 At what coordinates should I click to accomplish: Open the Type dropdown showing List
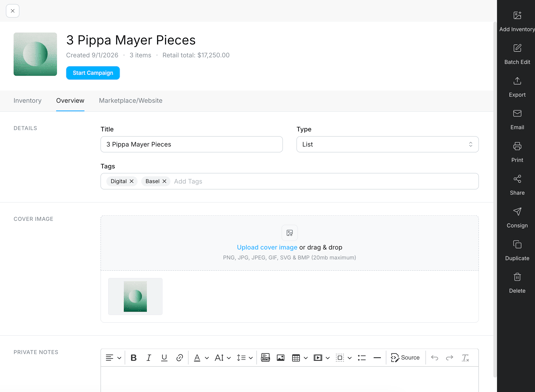pyautogui.click(x=387, y=144)
